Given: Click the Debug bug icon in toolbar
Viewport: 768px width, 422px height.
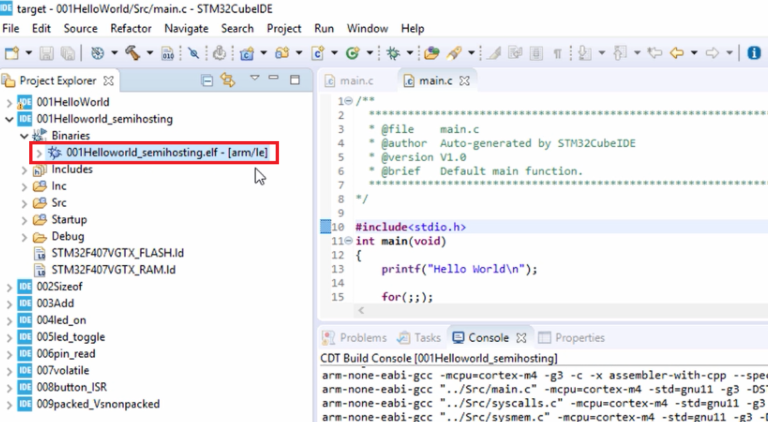Looking at the screenshot, I should [393, 53].
